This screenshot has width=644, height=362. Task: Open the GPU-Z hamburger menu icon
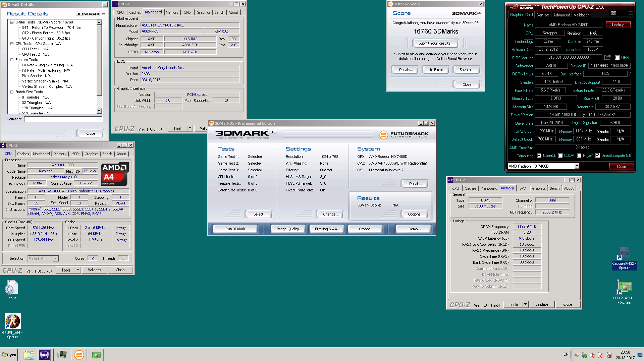click(x=631, y=13)
